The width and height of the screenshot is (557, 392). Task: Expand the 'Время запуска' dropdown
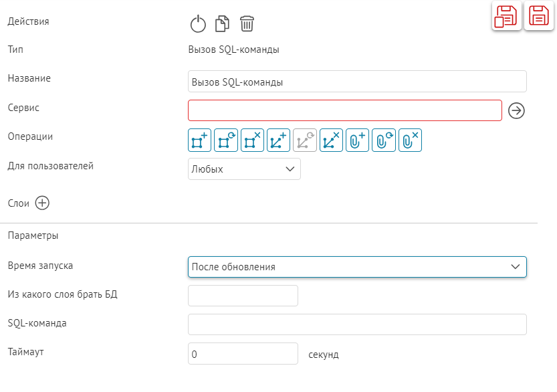(357, 267)
